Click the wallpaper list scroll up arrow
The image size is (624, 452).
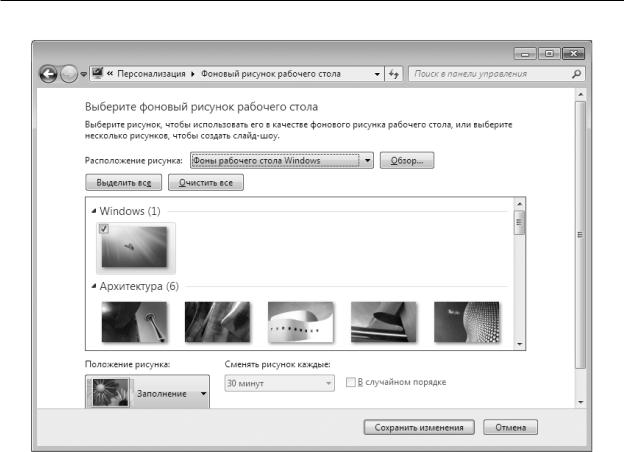(519, 204)
